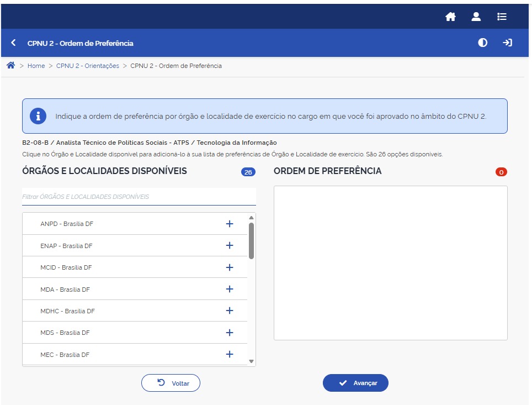Add ENAP - Brasília DF with plus
Viewport: 532px width, 405px height.
click(x=230, y=245)
